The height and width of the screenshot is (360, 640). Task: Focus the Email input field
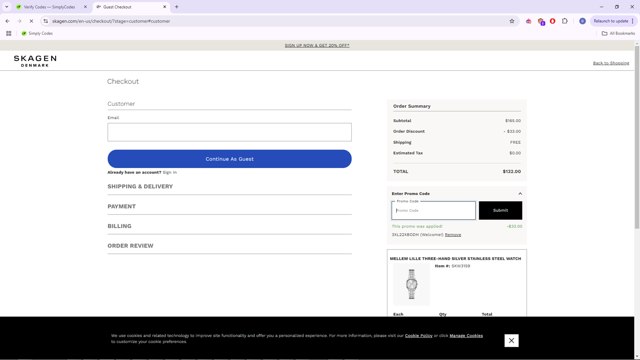pyautogui.click(x=229, y=132)
